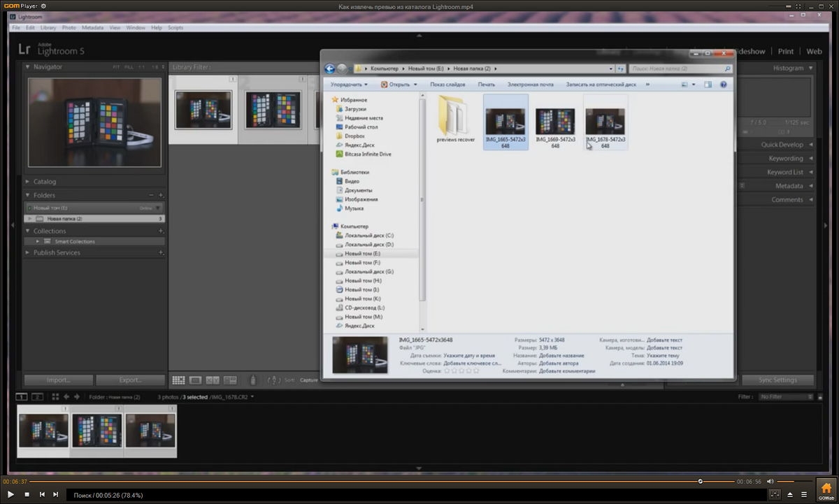This screenshot has width=839, height=504.
Task: Expand the Keywording panel
Action: coord(811,159)
